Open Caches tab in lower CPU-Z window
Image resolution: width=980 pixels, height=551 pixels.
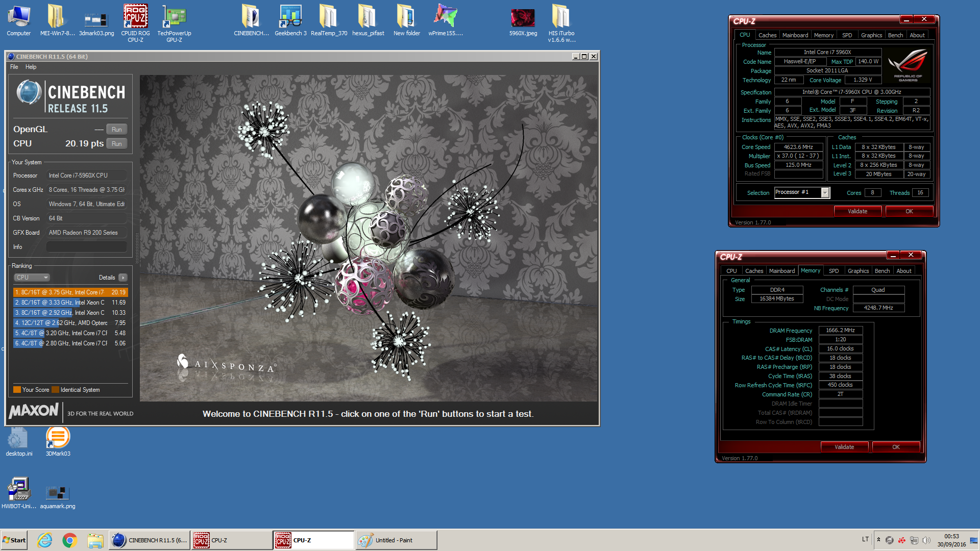click(753, 271)
